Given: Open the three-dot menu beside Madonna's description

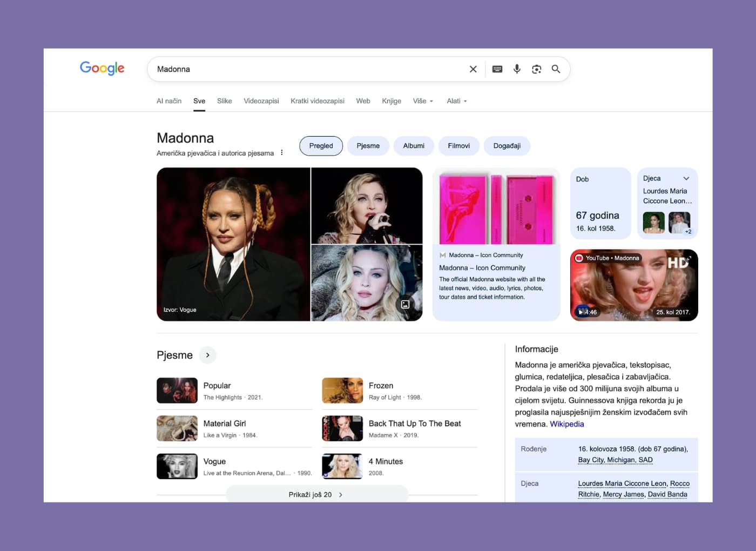Looking at the screenshot, I should tap(281, 153).
